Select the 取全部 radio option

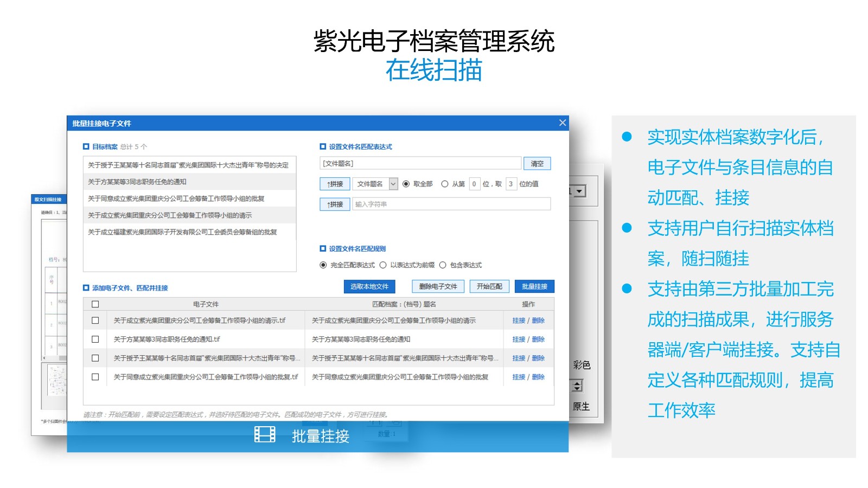406,184
